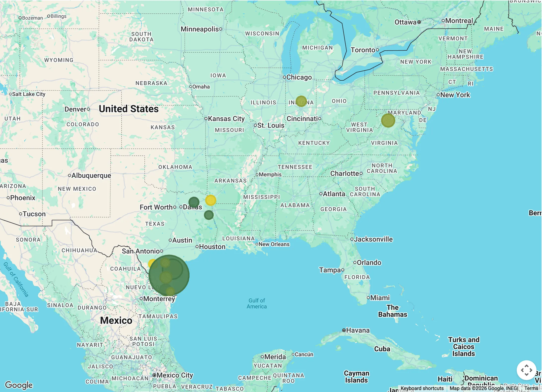Click the United States country label

pyautogui.click(x=129, y=109)
